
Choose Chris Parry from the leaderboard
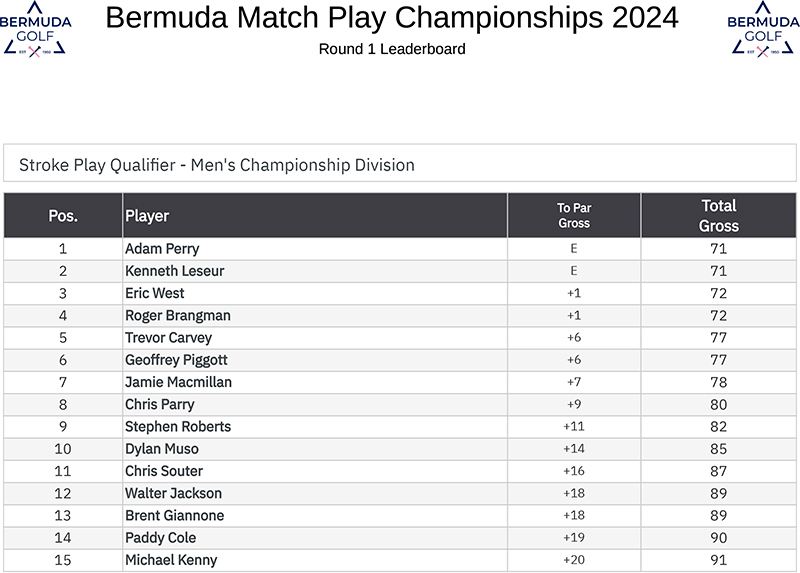160,404
